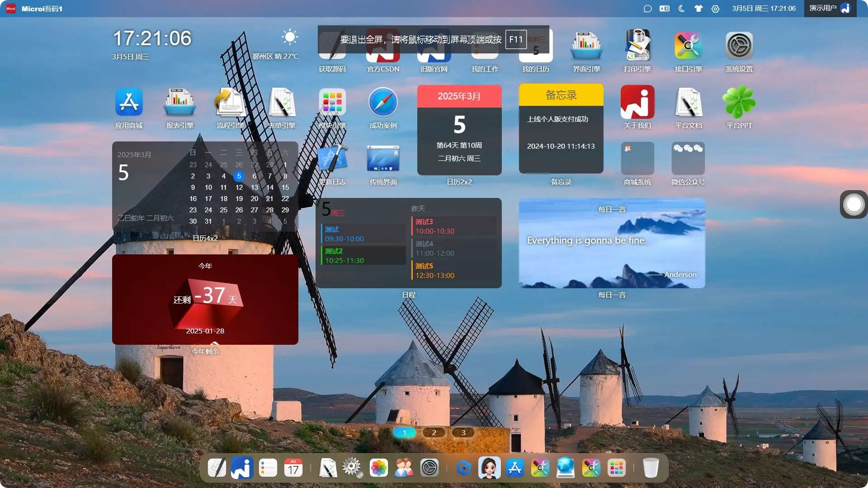This screenshot has height=488, width=868.
Task: Toggle language with the A/文 translate icon
Action: point(664,9)
